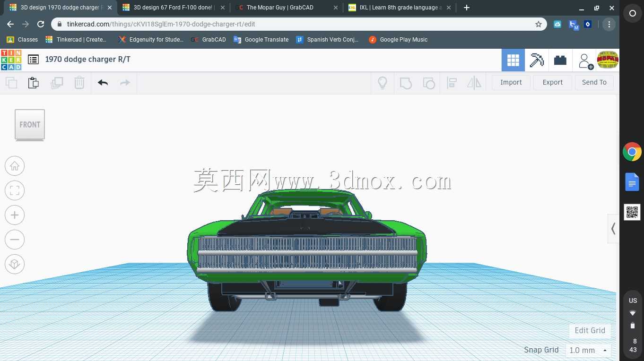
Task: Reload the current page
Action: (x=41, y=24)
